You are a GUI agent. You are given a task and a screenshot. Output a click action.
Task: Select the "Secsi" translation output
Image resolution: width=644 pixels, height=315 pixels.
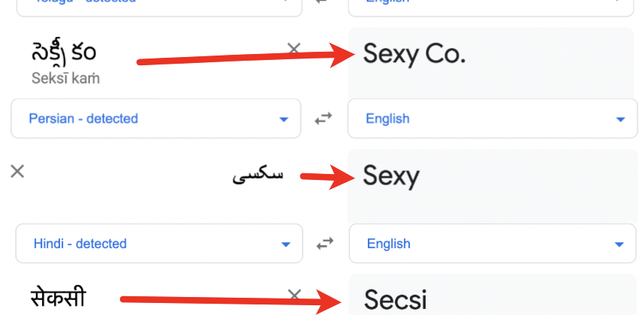pos(396,299)
